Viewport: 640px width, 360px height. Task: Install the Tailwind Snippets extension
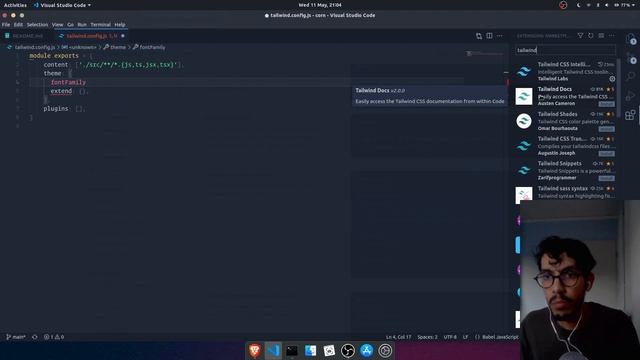pos(606,178)
